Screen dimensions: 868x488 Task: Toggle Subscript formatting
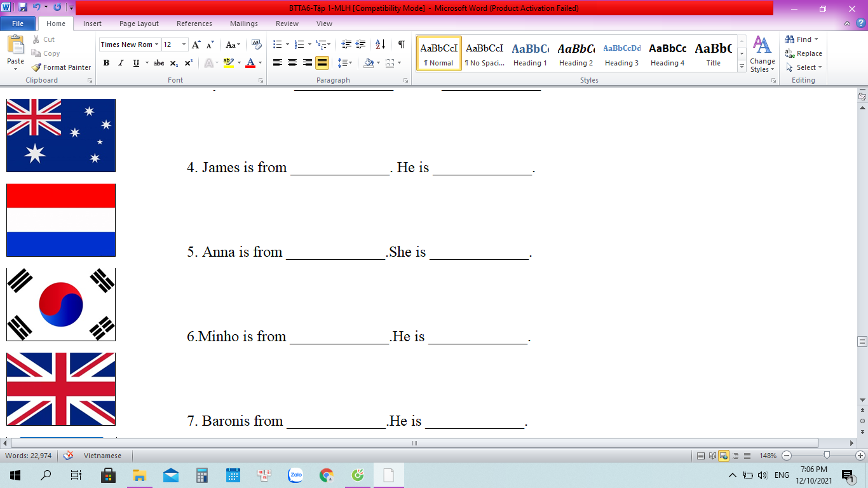pos(174,63)
